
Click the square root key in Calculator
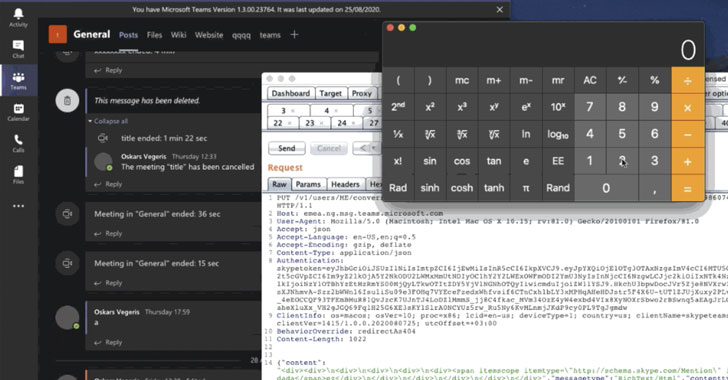pyautogui.click(x=430, y=134)
